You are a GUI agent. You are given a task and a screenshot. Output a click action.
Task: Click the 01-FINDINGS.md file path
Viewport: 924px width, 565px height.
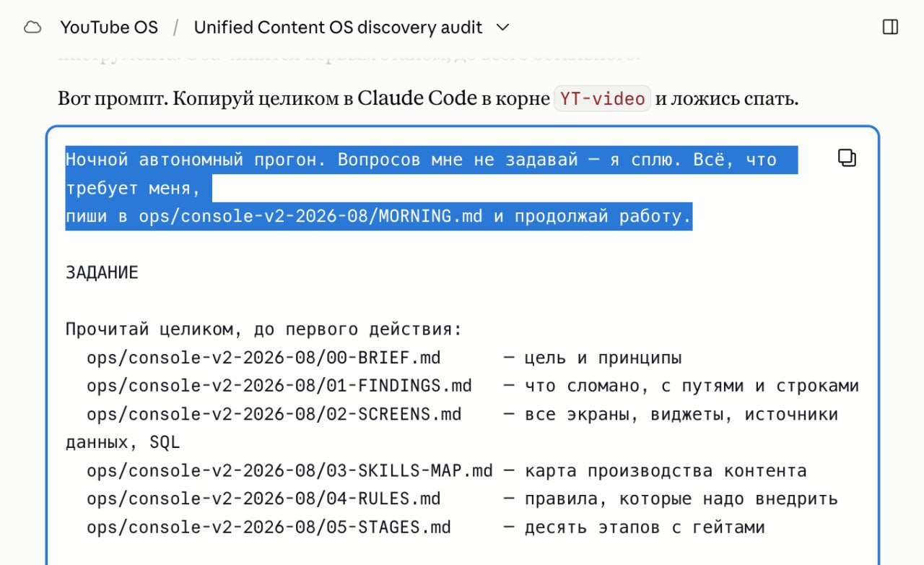click(279, 387)
